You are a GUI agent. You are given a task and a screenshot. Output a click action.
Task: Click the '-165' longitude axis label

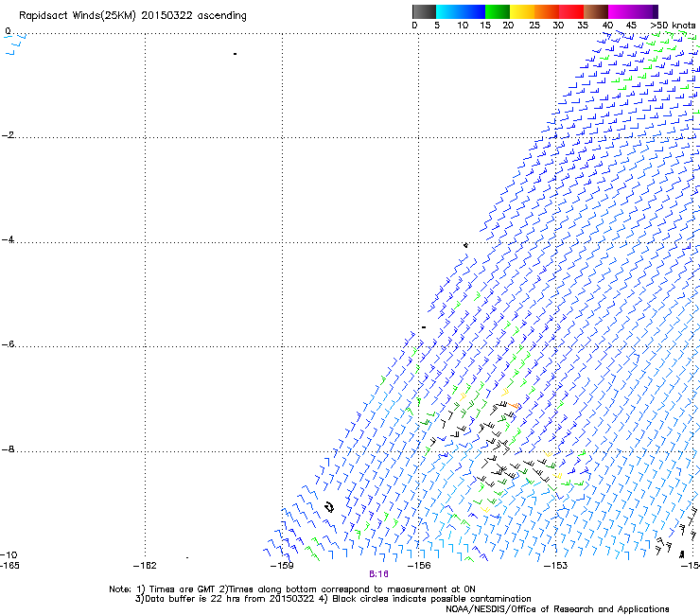(x=9, y=566)
